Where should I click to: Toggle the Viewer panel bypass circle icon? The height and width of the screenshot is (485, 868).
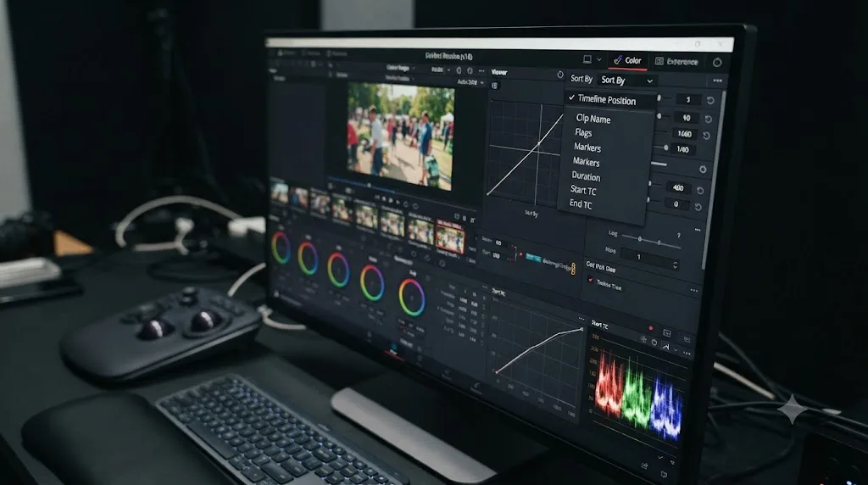coord(560,75)
